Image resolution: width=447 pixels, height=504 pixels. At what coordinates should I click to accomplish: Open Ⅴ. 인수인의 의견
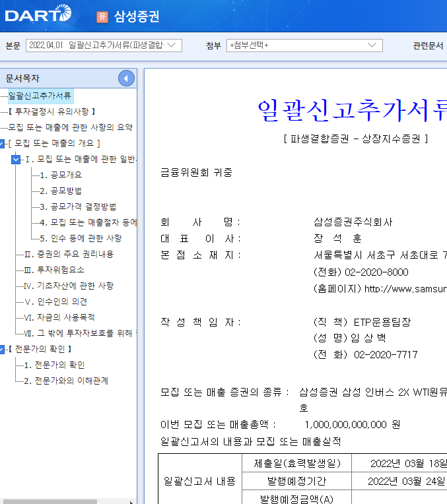point(55,301)
